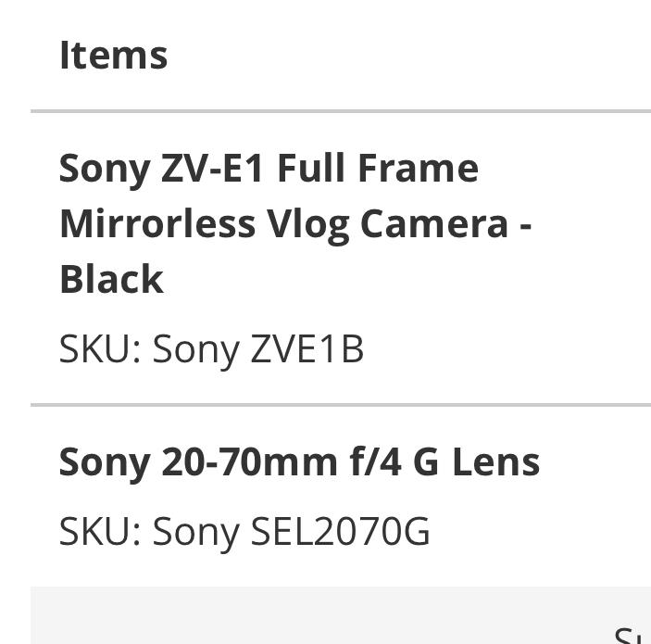Click the "SKU: Sony SEL2070G" line
Viewport: 651px width, 644px height.
(244, 532)
